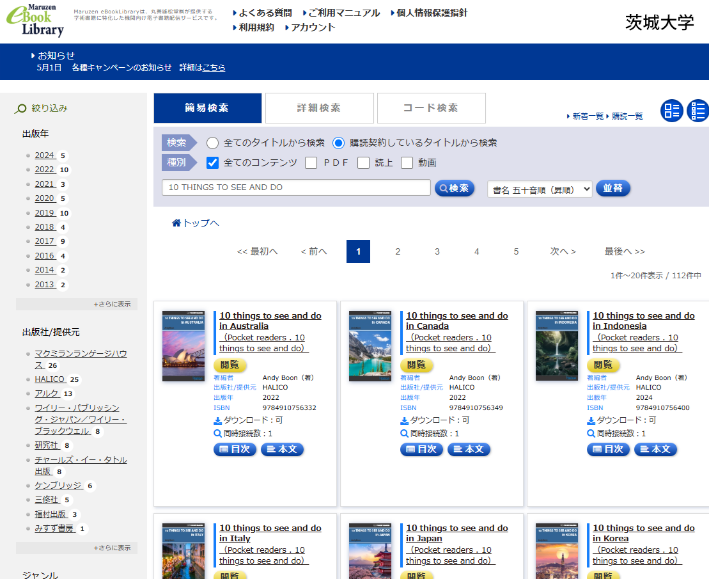
Task: Click the search keyword input field
Action: pyautogui.click(x=296, y=188)
